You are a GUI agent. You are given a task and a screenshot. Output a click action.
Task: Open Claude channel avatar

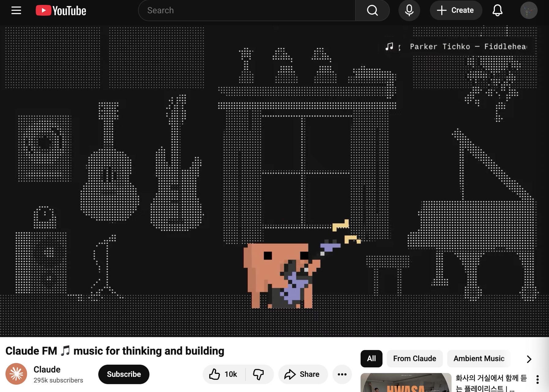[16, 374]
